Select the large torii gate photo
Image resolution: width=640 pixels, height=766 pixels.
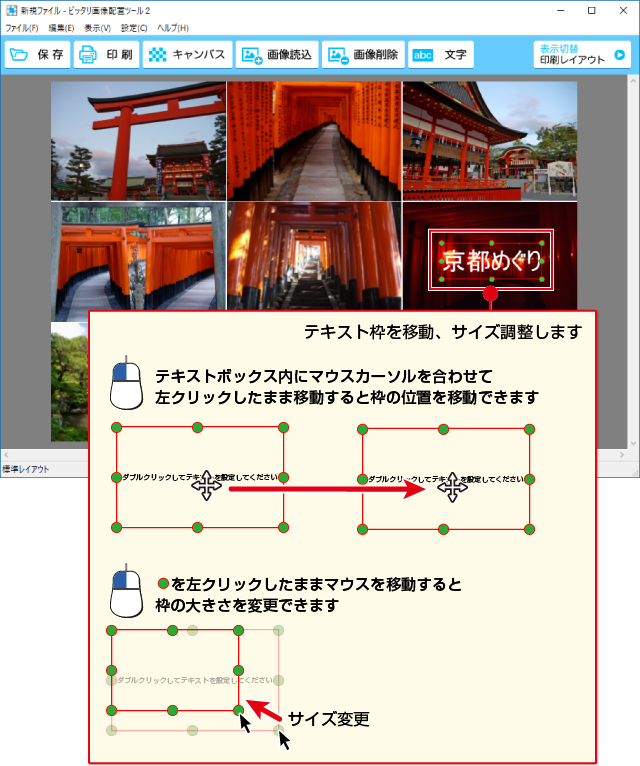[139, 141]
